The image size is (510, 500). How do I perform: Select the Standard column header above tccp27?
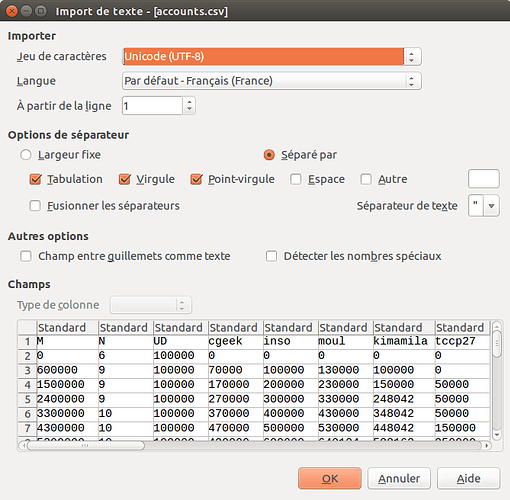(462, 328)
